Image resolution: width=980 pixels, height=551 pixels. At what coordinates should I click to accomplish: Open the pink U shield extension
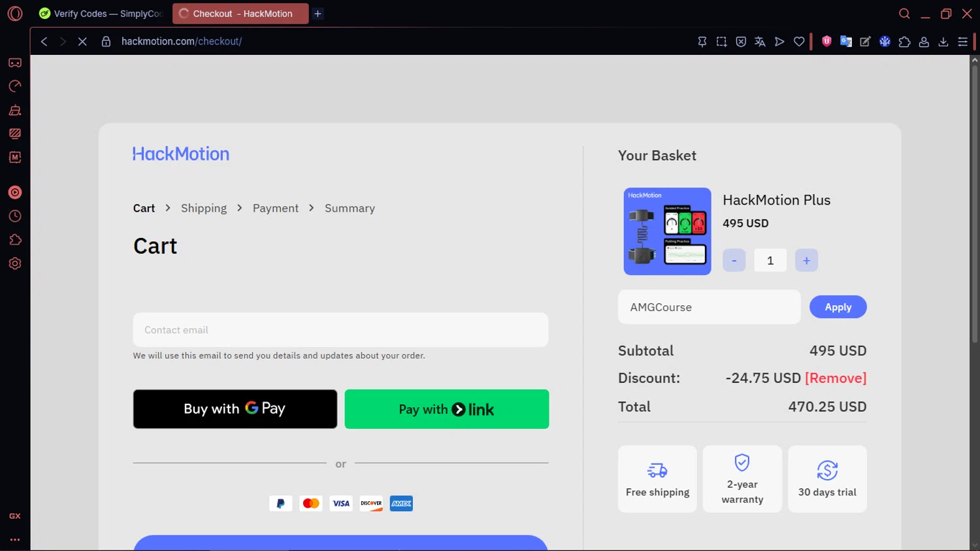tap(826, 41)
